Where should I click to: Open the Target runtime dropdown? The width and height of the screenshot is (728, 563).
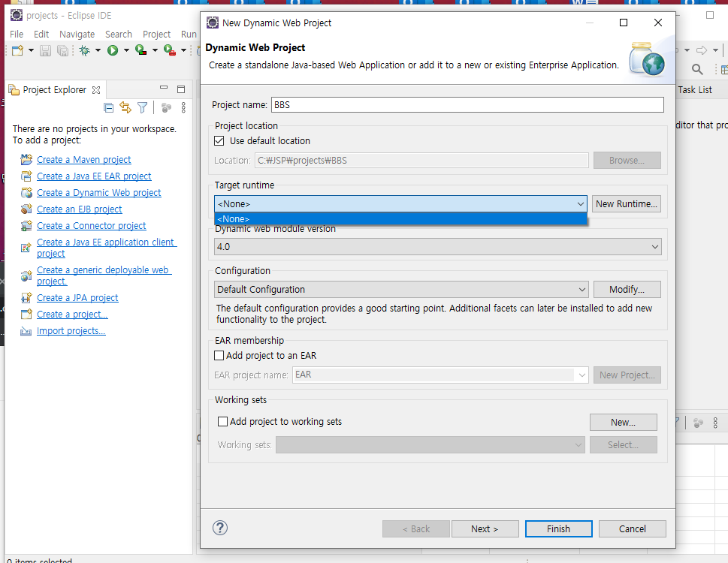[x=400, y=204]
